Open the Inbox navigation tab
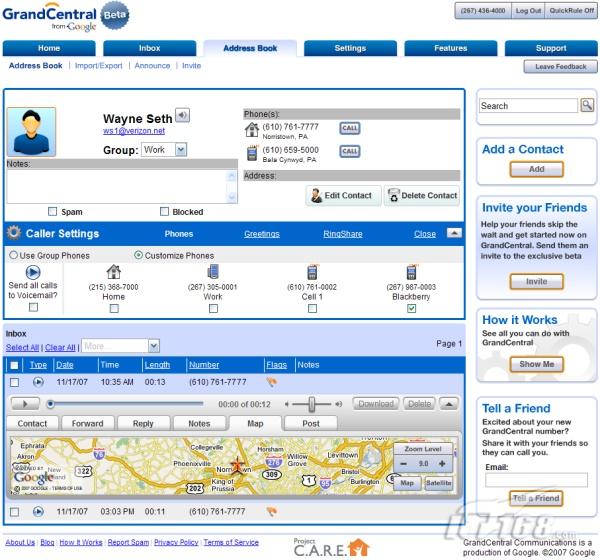 [x=150, y=48]
